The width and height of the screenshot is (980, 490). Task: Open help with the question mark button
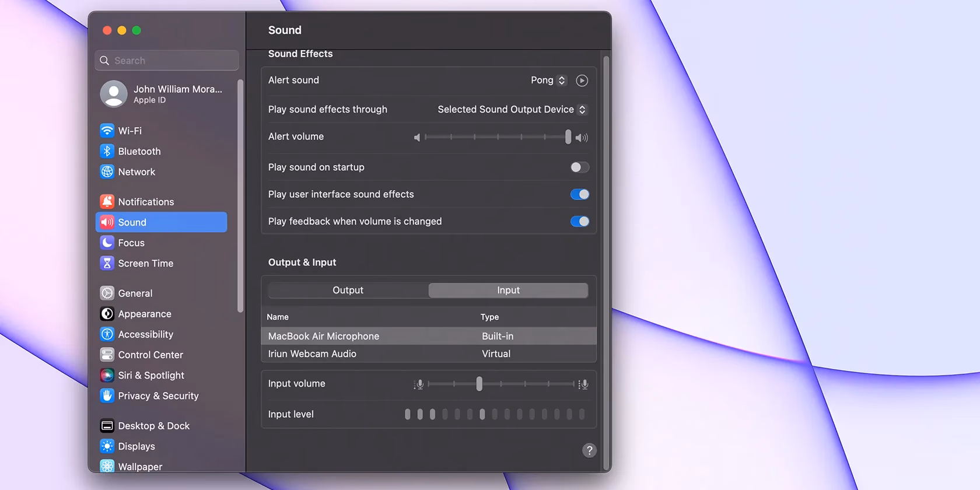[x=589, y=450]
